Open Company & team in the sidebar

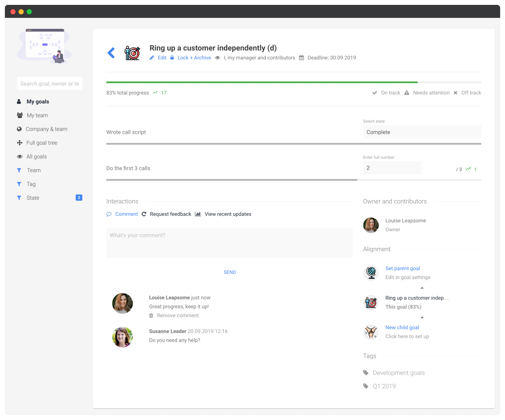[x=46, y=129]
